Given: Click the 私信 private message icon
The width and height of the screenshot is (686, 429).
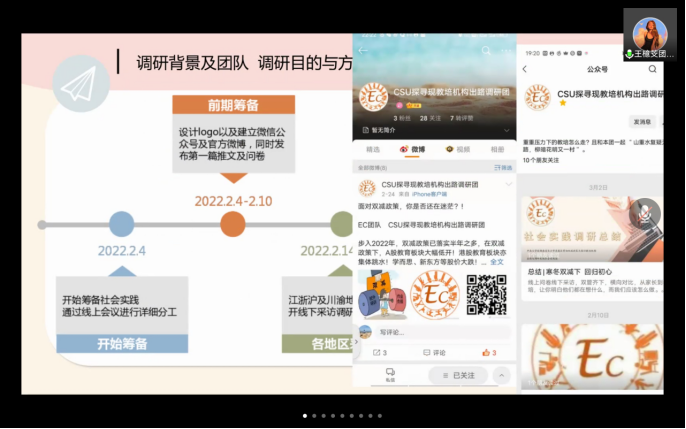Looking at the screenshot, I should [x=390, y=374].
